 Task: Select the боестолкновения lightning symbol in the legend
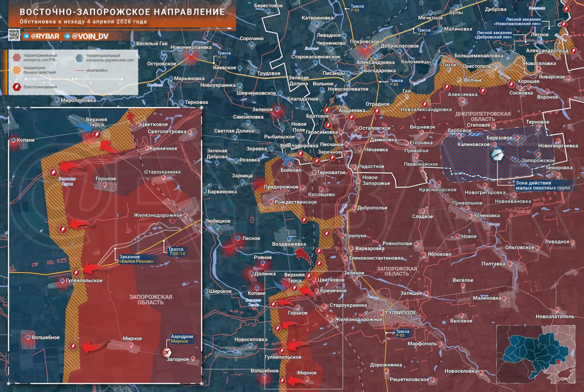(17, 86)
